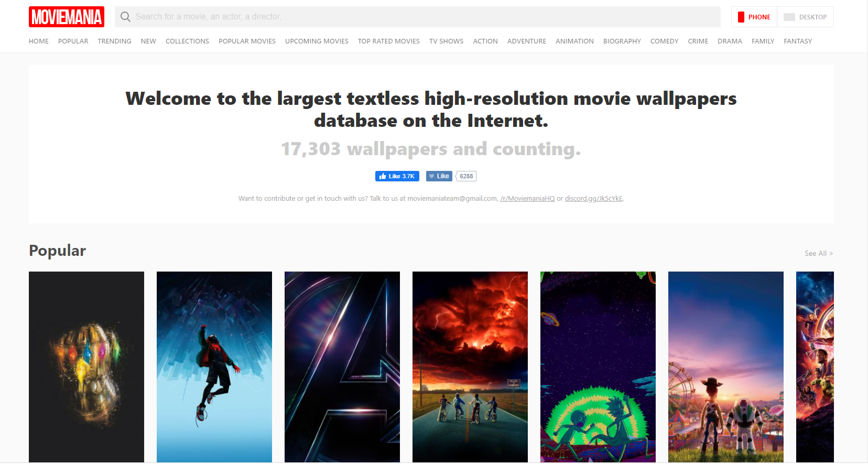Viewport: 868px width, 465px height.
Task: Click the search magnifier icon
Action: (x=125, y=17)
